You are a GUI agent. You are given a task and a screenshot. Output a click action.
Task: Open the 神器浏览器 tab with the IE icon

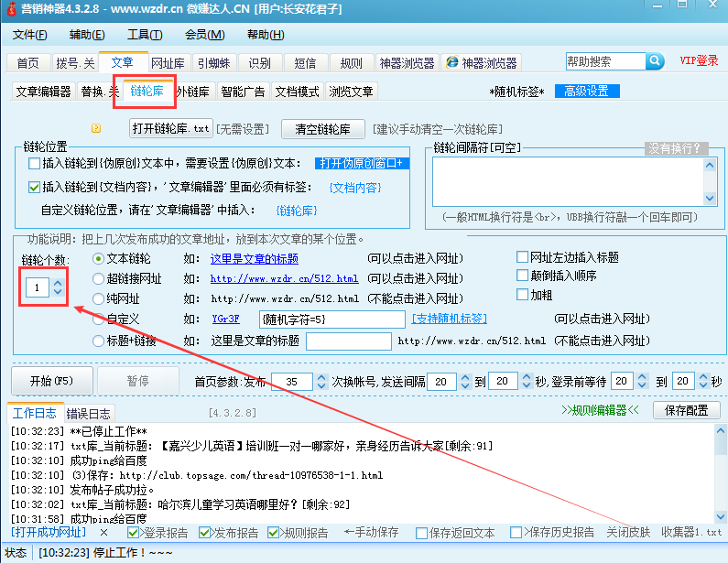481,63
